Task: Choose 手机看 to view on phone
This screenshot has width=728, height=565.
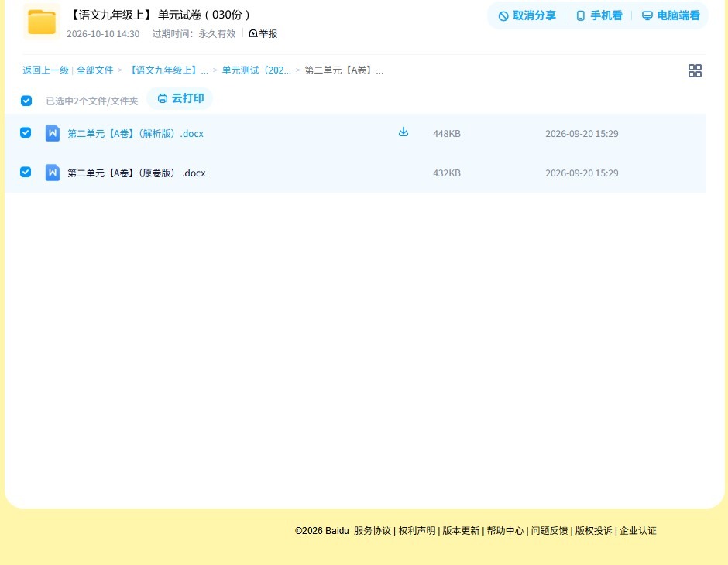Action: tap(599, 15)
